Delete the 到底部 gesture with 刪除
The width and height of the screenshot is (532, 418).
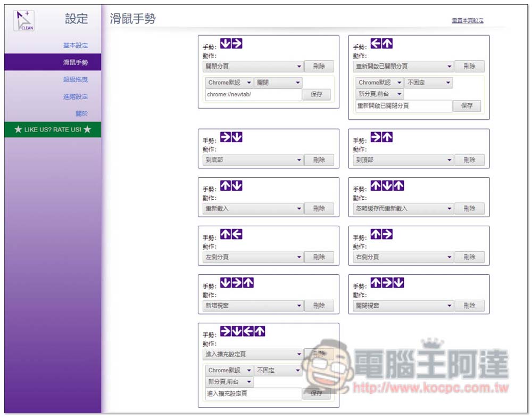click(x=319, y=160)
